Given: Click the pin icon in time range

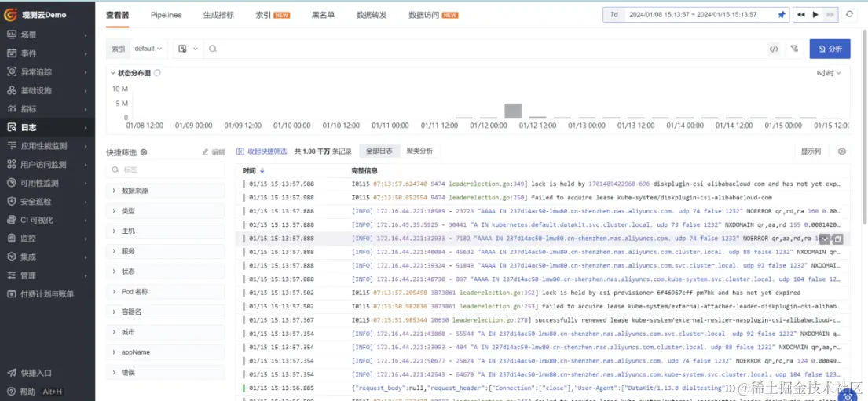Looking at the screenshot, I should coord(782,15).
